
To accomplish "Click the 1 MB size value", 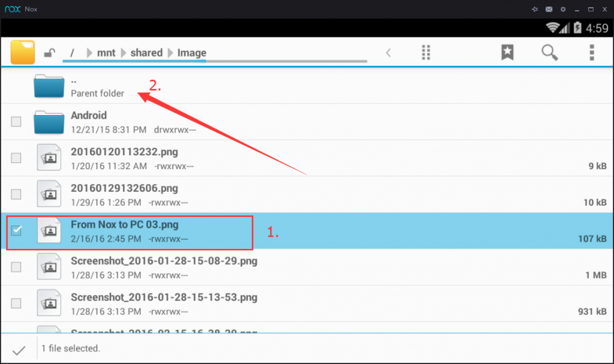I will pos(596,275).
